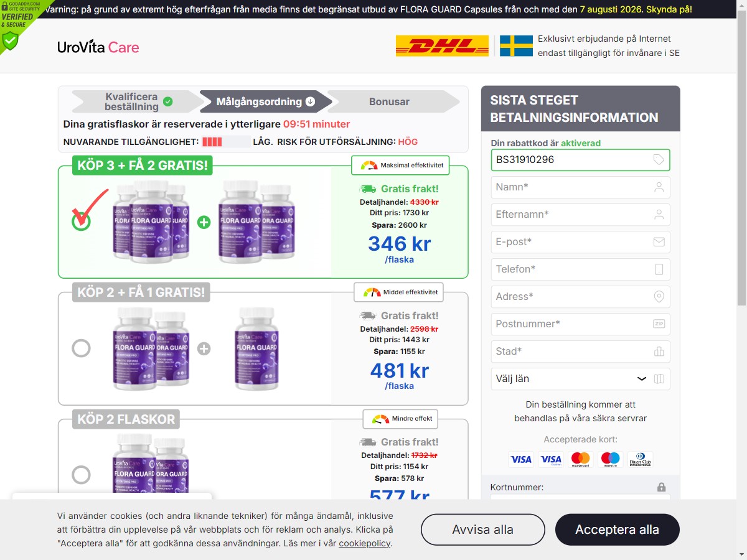Click the E-post input field
The image size is (747, 560).
tap(580, 242)
